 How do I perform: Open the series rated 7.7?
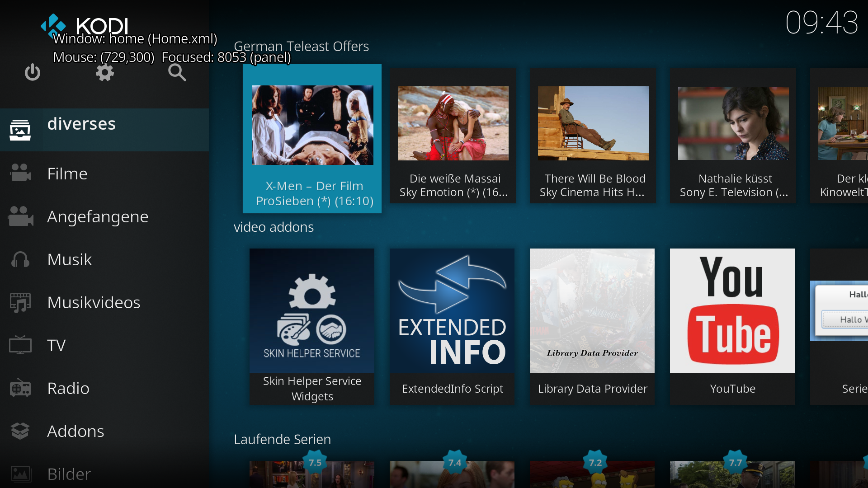click(x=732, y=474)
